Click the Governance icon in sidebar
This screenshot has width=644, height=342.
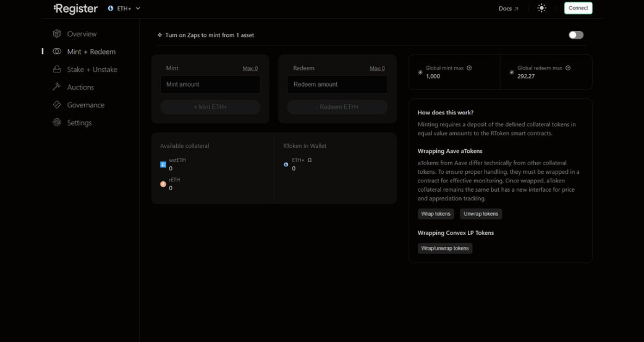[57, 105]
